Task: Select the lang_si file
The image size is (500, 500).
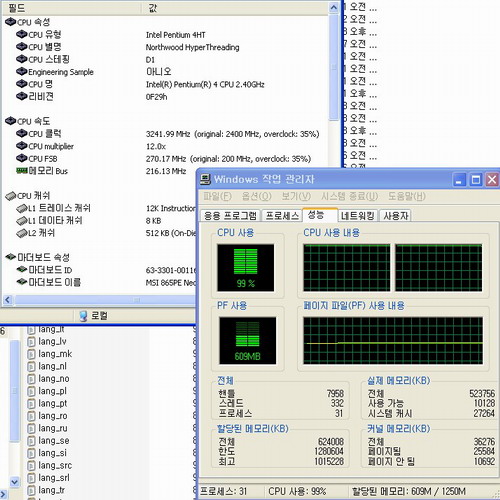Action: coord(47,453)
